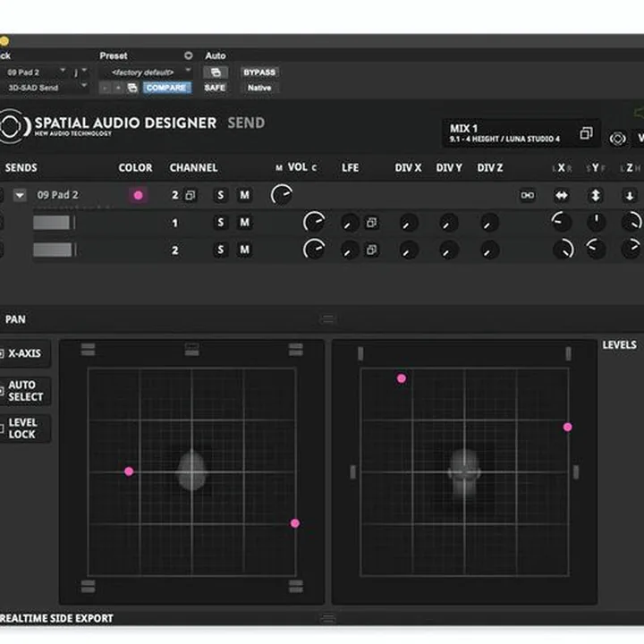This screenshot has width=644, height=644.
Task: Click top-right speaker handle of left pan grid
Action: [x=296, y=350]
